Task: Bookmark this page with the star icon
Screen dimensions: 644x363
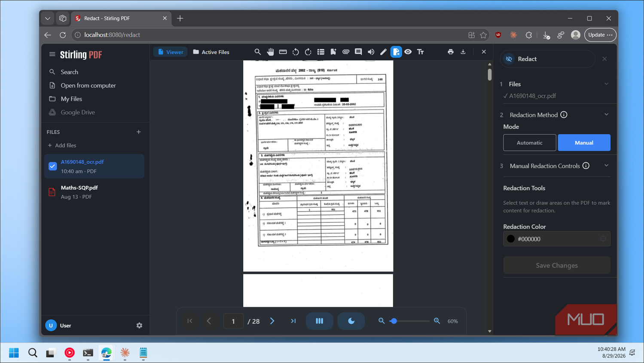Action: tap(483, 35)
